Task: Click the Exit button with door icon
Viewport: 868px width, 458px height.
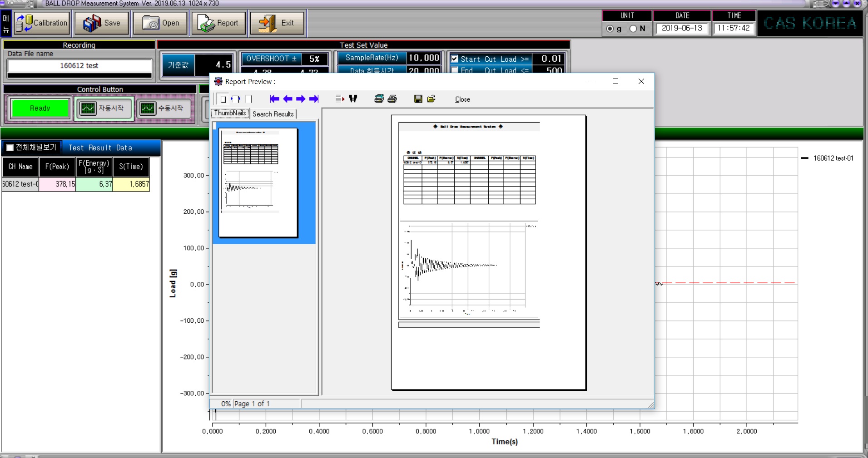Action: (x=277, y=23)
